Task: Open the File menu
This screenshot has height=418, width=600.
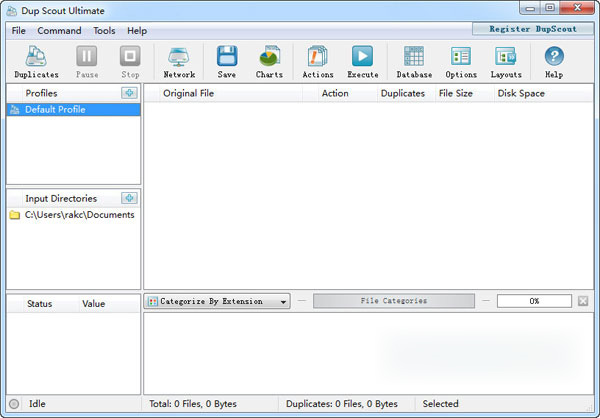Action: tap(19, 31)
